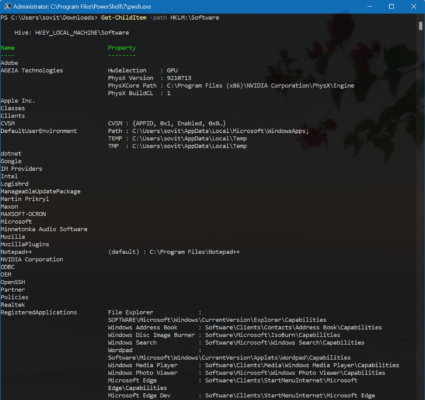Click the Windows Search property line

(x=236, y=342)
